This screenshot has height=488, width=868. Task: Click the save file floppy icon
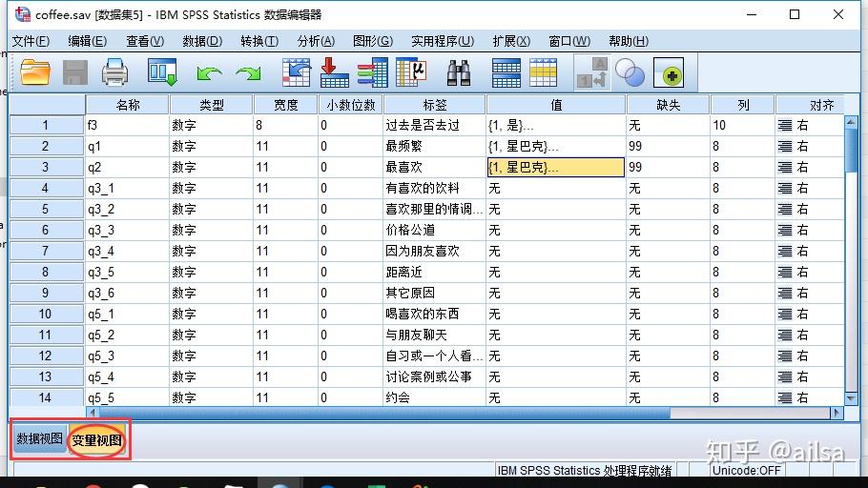click(74, 72)
